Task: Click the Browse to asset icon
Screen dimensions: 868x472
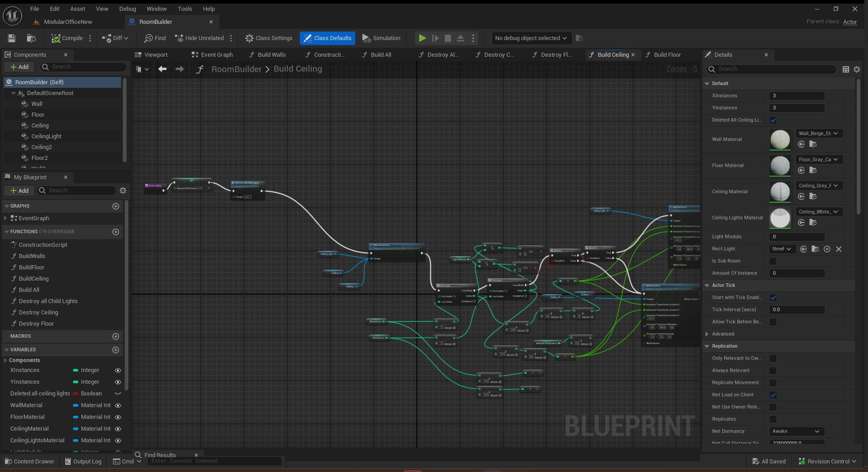Action: tap(31, 38)
